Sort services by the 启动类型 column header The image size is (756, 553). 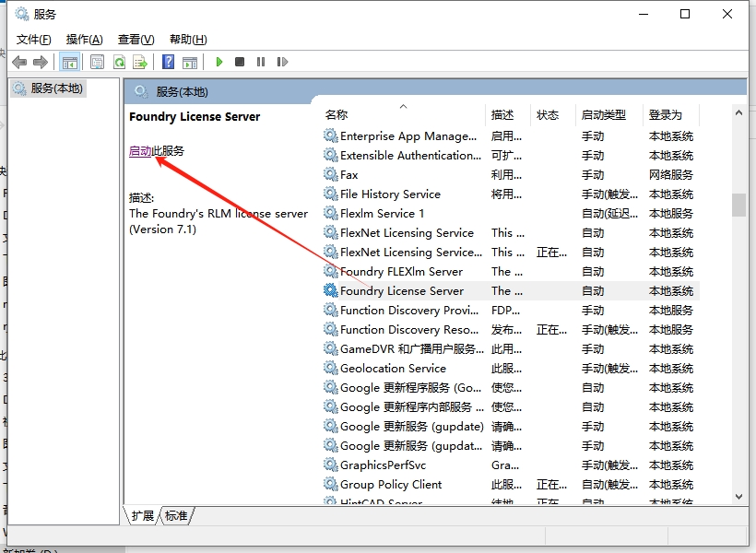click(603, 115)
